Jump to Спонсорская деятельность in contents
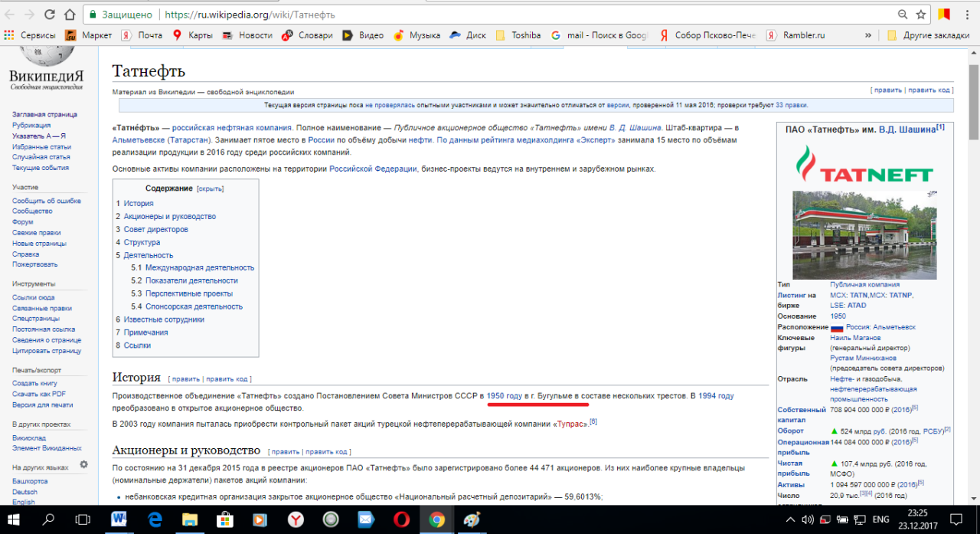The height and width of the screenshot is (534, 980). (x=194, y=306)
